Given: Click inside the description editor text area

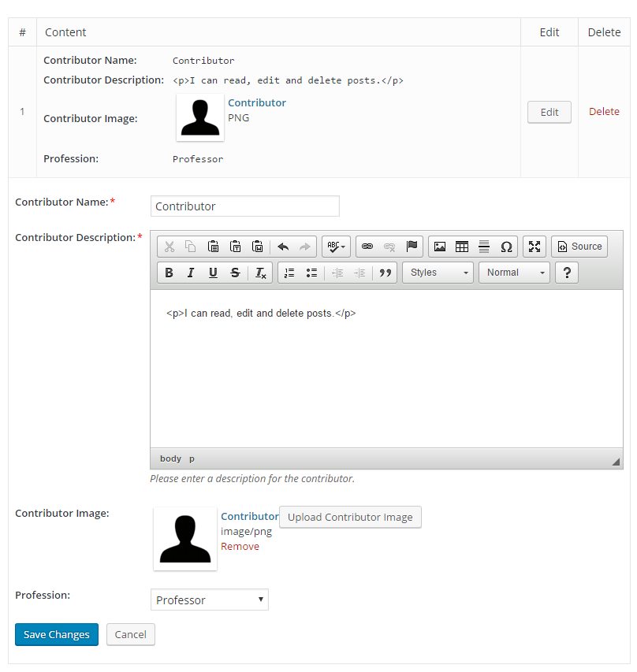Looking at the screenshot, I should pos(386,369).
